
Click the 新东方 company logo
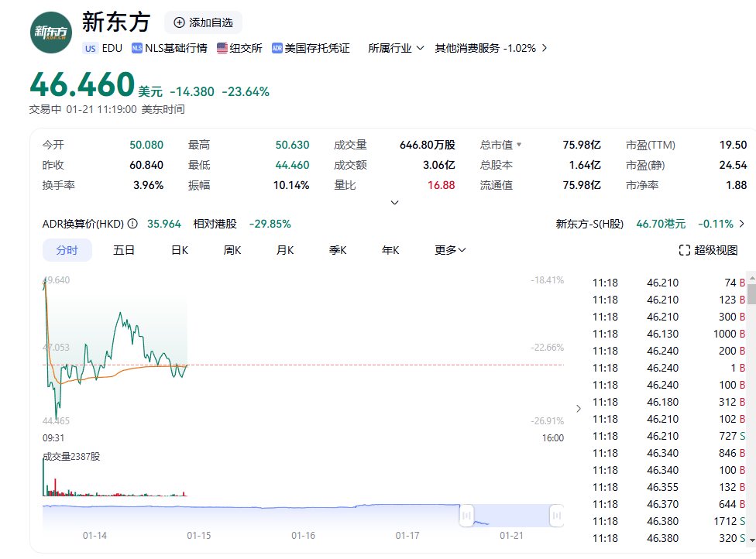tap(51, 33)
